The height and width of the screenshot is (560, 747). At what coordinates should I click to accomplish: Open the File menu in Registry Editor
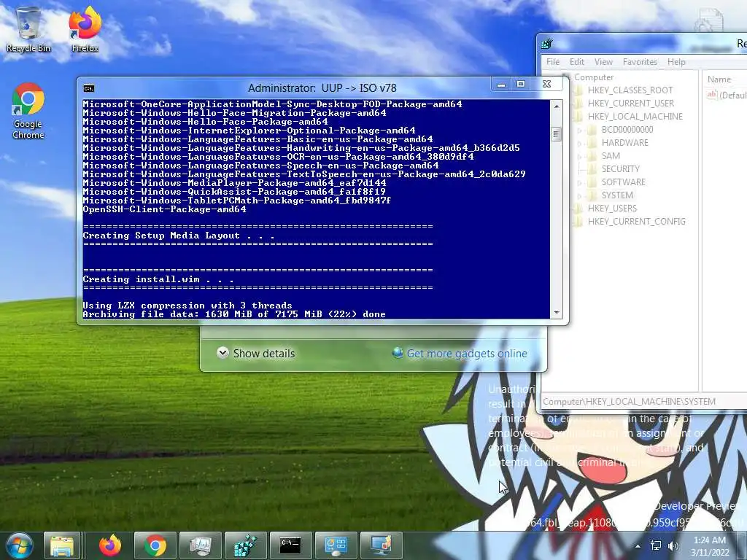553,62
